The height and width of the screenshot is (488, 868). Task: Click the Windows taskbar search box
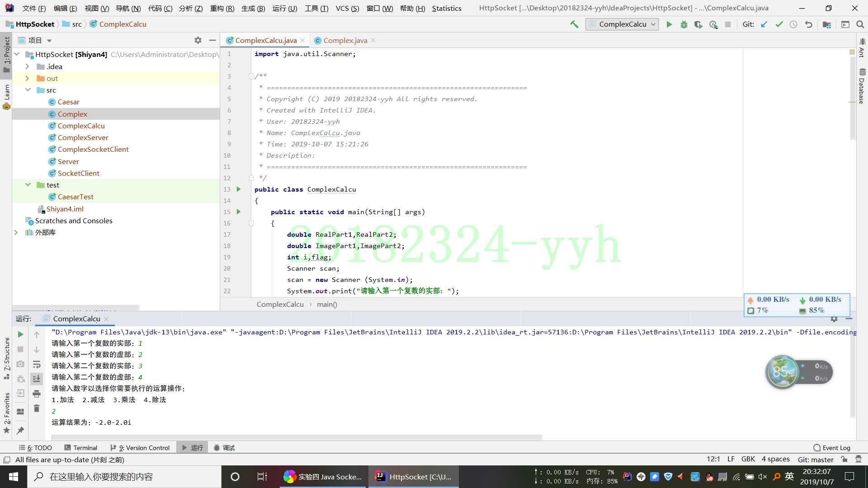pos(124,477)
